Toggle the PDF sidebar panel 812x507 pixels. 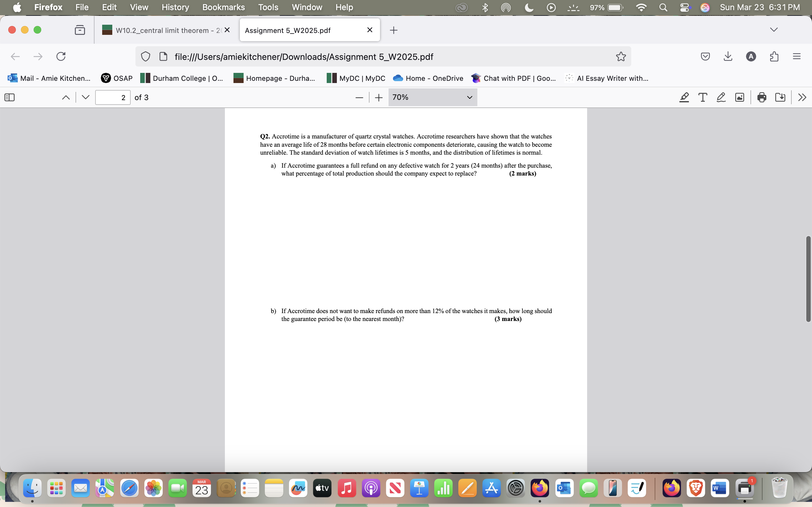(9, 97)
